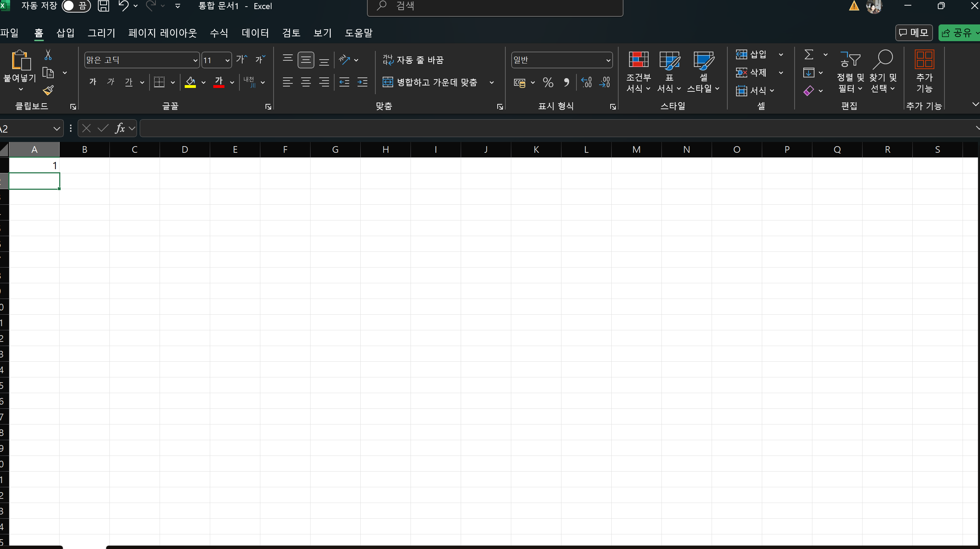The height and width of the screenshot is (549, 980).
Task: Click the Cut scissors icon
Action: tap(48, 55)
